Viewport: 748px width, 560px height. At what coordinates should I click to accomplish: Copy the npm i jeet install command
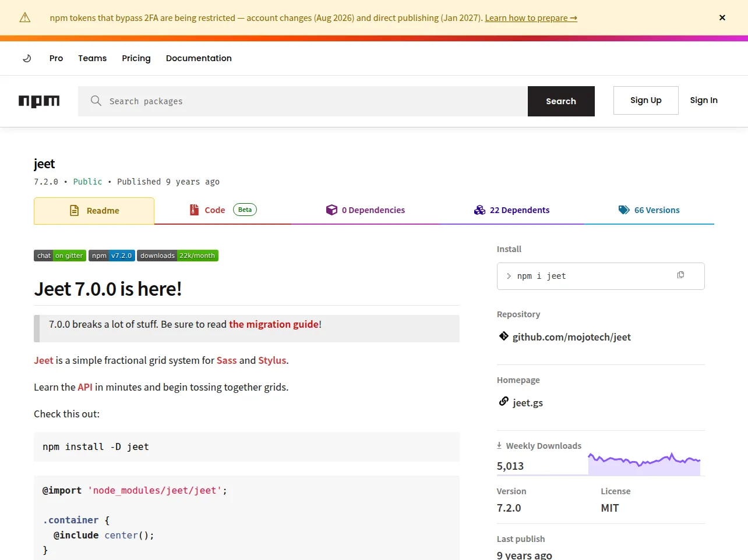pos(680,275)
